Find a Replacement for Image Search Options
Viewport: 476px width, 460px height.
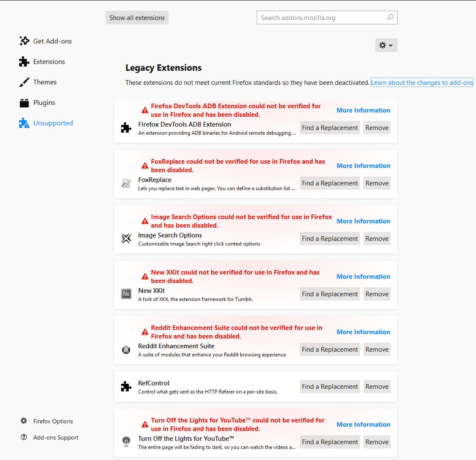coord(330,238)
